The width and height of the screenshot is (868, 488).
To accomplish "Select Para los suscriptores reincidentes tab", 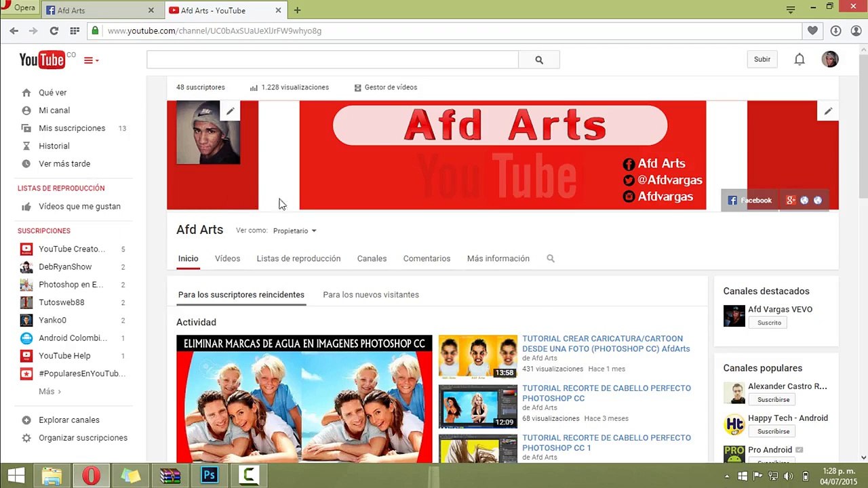I will (x=241, y=295).
